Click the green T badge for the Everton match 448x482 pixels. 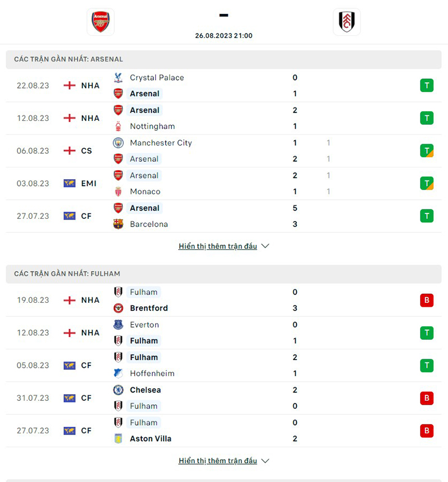(427, 333)
